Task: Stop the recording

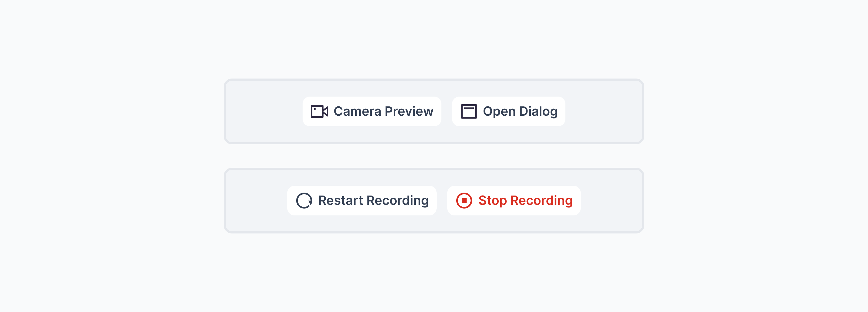Action: tap(513, 200)
